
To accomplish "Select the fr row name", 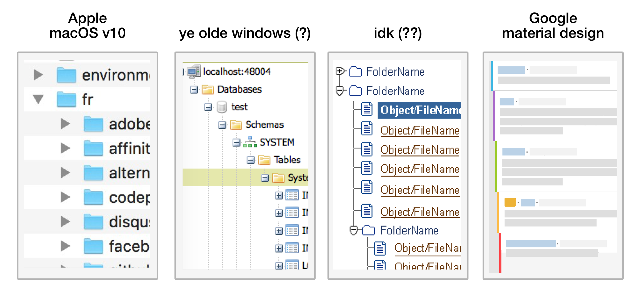I will tap(88, 100).
